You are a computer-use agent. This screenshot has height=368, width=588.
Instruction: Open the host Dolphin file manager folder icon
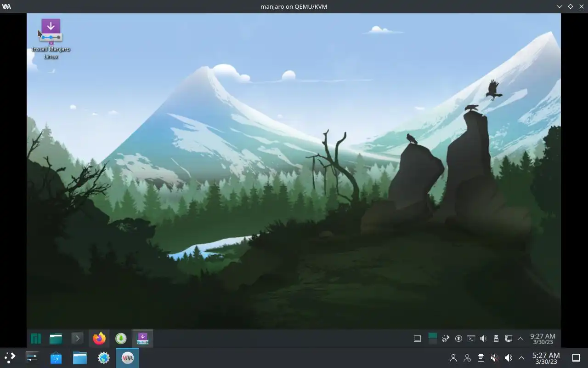pyautogui.click(x=80, y=358)
